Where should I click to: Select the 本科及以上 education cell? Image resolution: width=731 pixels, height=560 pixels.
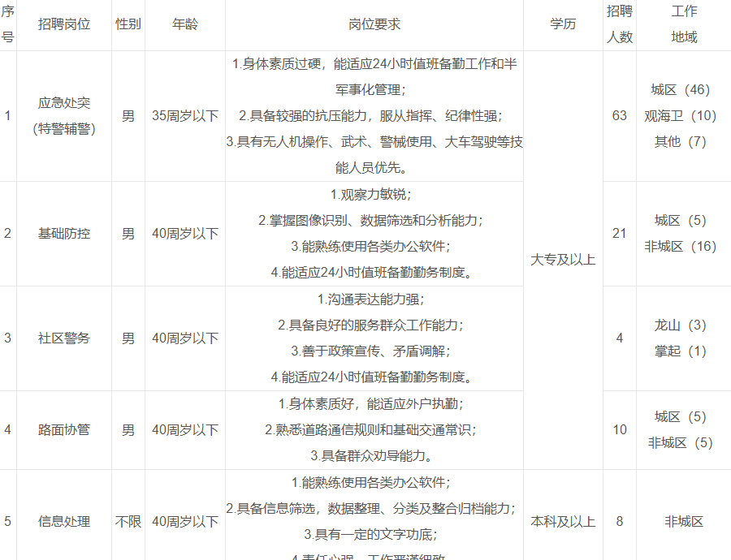point(562,521)
